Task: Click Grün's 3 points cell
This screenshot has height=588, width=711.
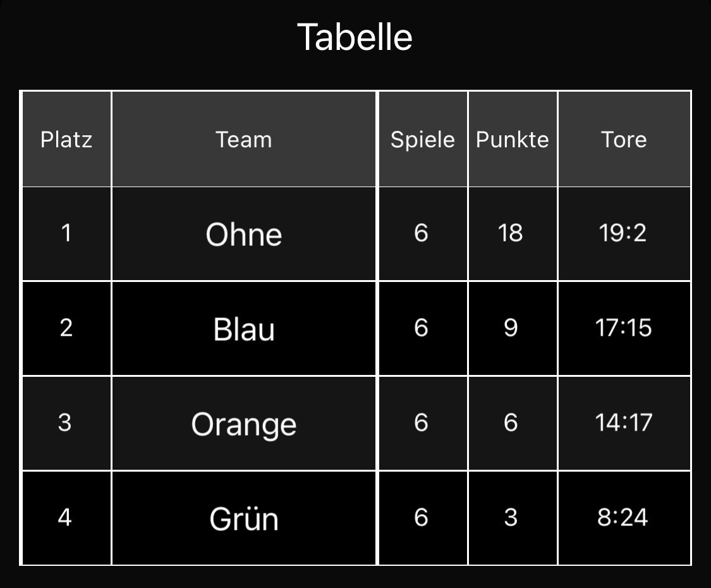Action: (x=511, y=517)
